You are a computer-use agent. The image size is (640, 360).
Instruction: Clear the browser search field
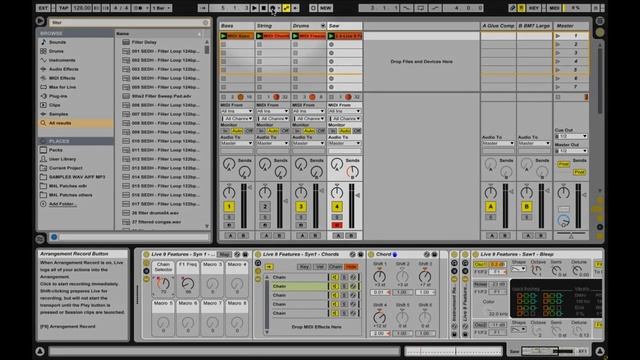pos(206,22)
